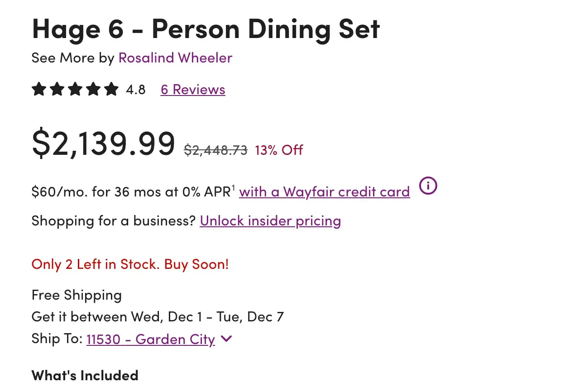Open the financing info circle icon
Image resolution: width=564 pixels, height=392 pixels.
pos(428,186)
